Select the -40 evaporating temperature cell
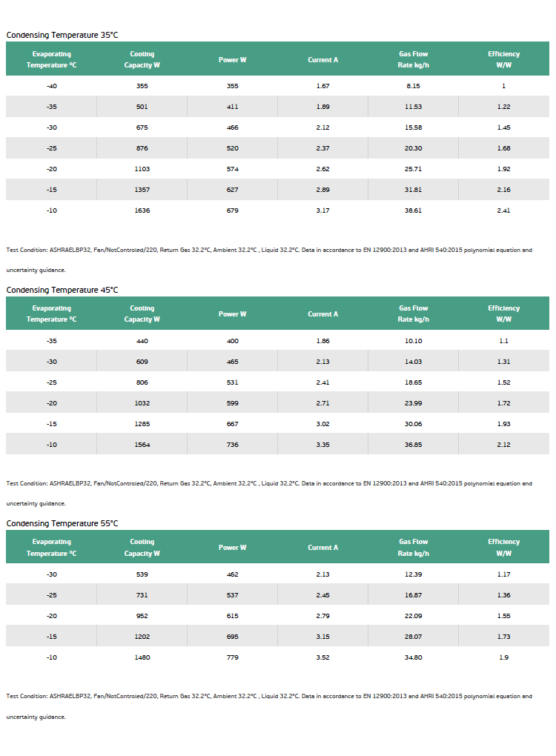 (x=52, y=86)
